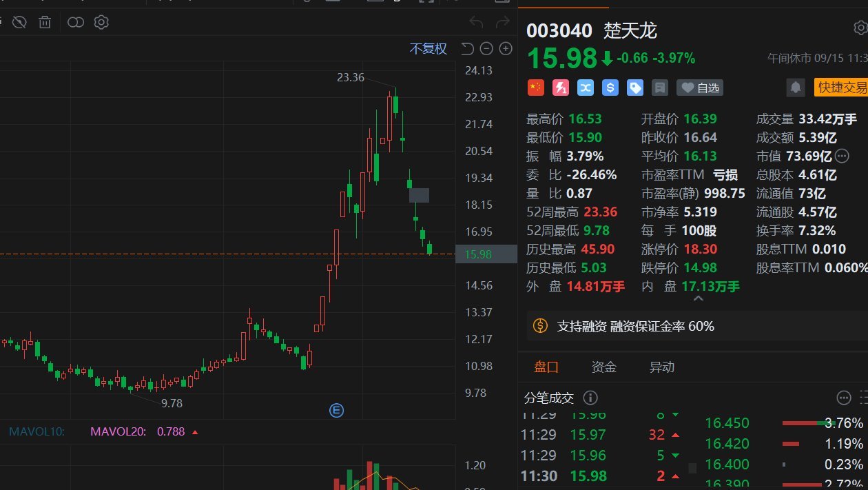Switch to the 异动 tab
Viewport: 868px width, 490px height.
click(662, 367)
